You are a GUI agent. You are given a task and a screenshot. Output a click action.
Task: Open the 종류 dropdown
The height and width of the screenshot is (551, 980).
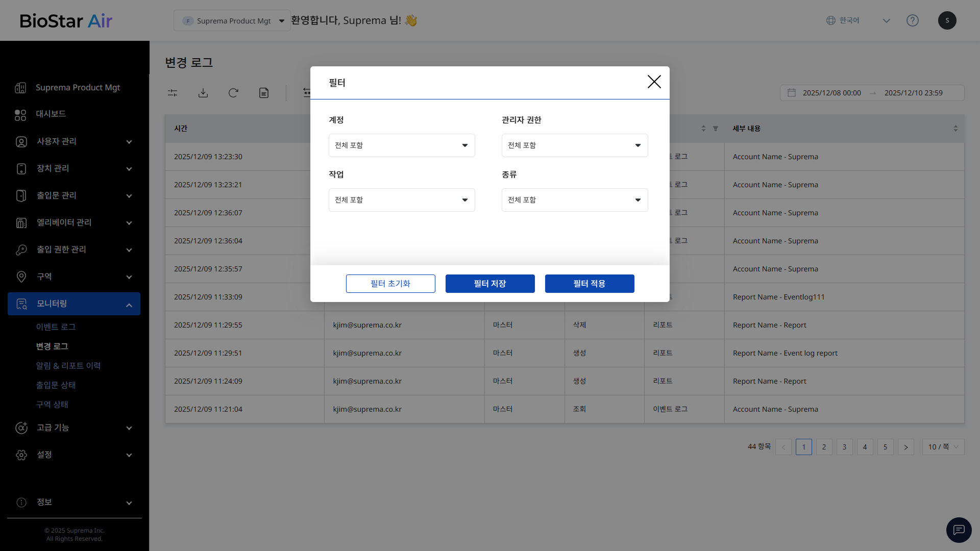(x=574, y=200)
